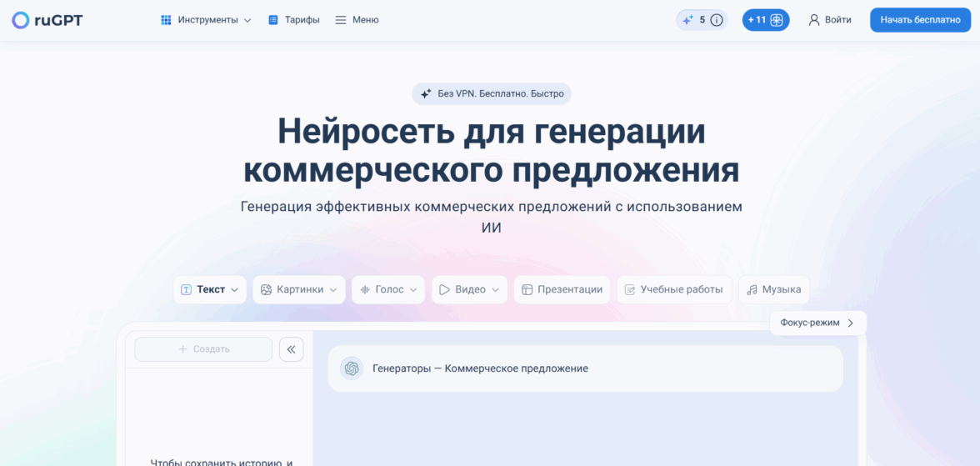Expand the Видео category dropdown
The image size is (980, 466).
tap(469, 289)
